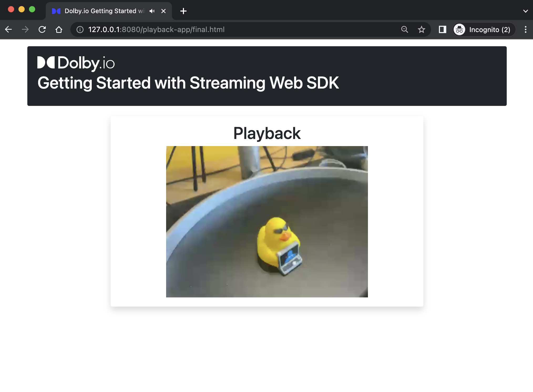Click the rubber duck video playback

(x=267, y=221)
